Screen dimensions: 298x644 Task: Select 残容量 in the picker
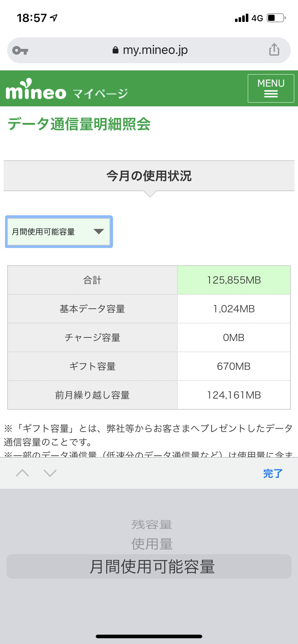coord(152,525)
